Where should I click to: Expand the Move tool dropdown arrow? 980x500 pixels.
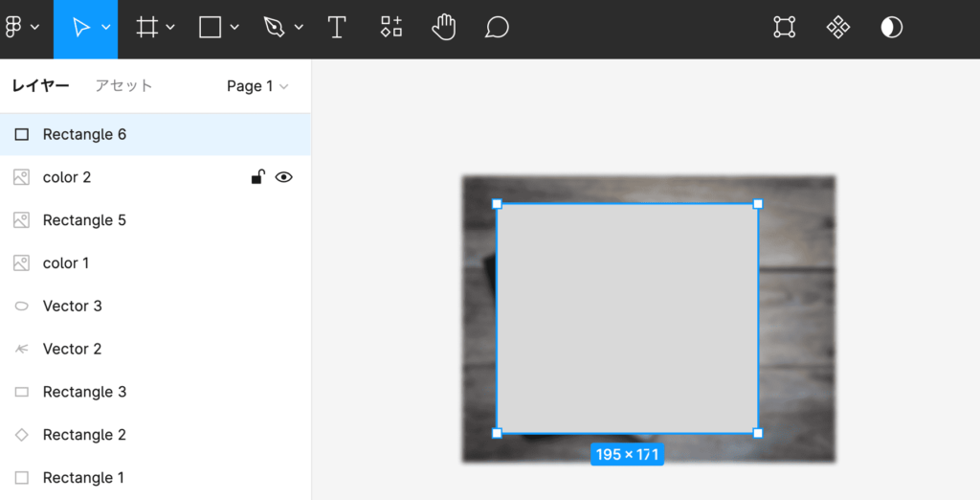pos(105,28)
